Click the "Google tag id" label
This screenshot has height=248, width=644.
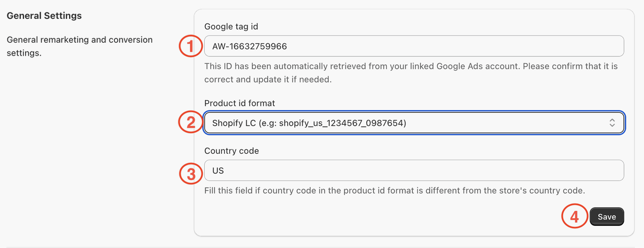(x=231, y=27)
